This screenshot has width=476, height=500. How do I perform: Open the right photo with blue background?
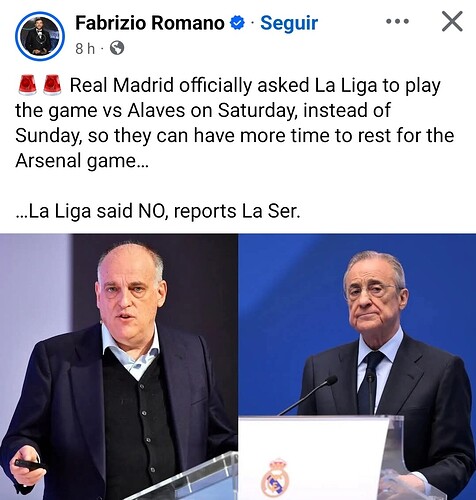[x=357, y=367]
